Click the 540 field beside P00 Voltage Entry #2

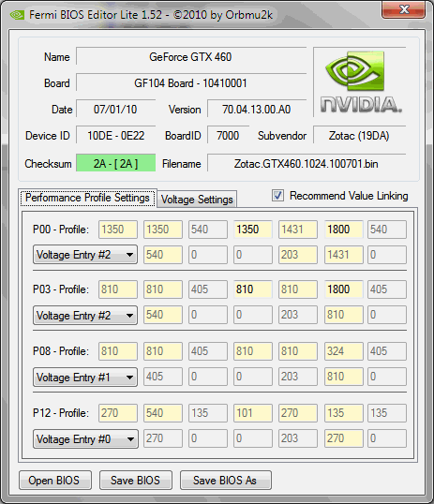coord(163,255)
